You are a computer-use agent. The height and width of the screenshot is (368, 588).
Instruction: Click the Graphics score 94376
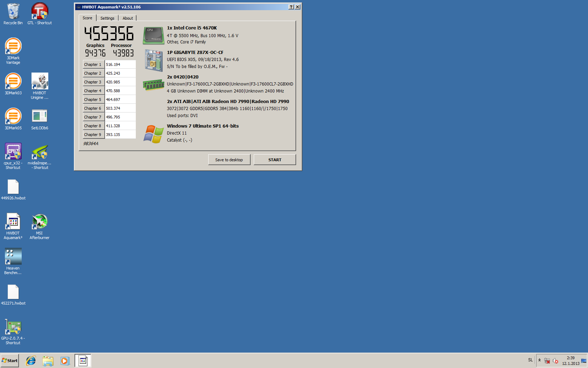pyautogui.click(x=95, y=53)
